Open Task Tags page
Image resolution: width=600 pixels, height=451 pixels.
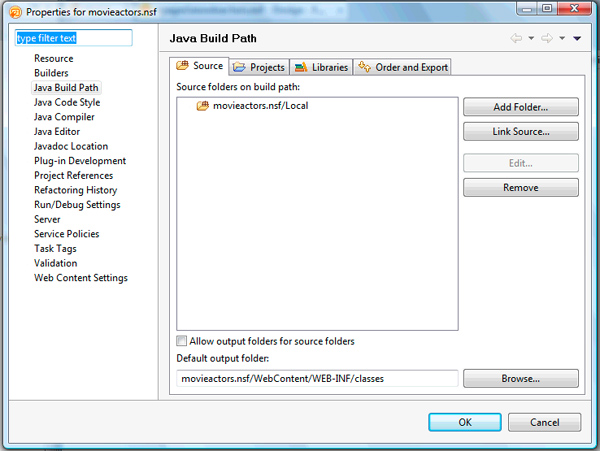pos(55,249)
